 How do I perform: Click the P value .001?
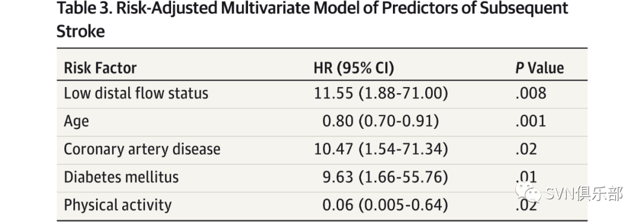[x=531, y=121]
